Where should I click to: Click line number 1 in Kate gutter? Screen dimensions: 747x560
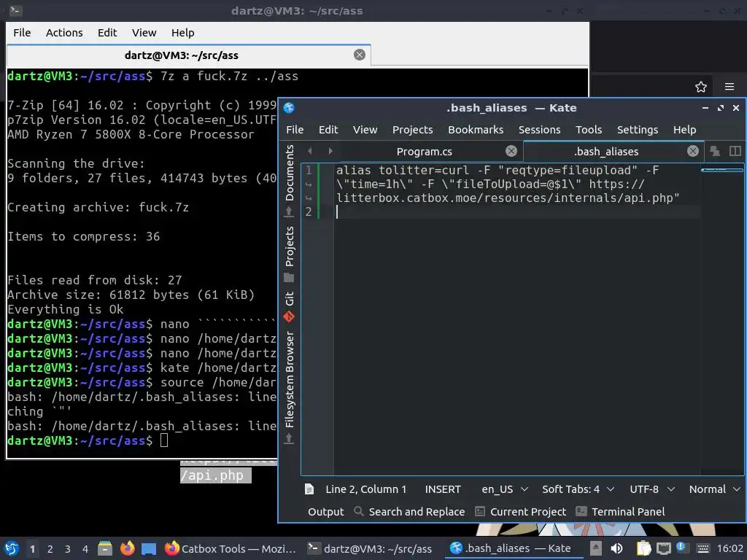[x=309, y=170]
